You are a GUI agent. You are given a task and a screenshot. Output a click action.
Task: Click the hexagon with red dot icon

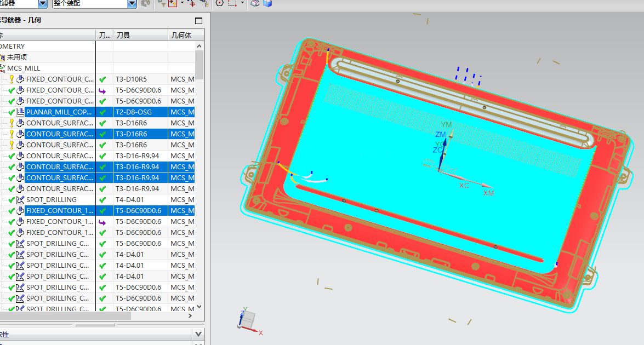tap(220, 3)
